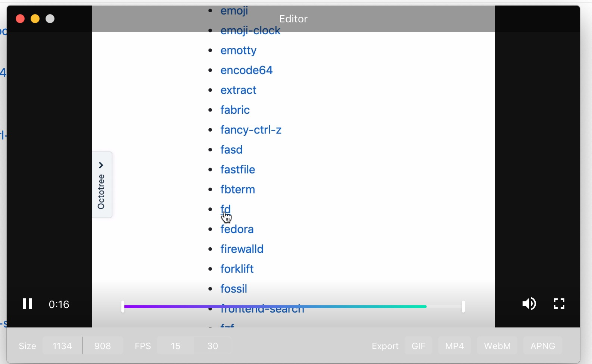Select 15 FPS option
Image resolution: width=592 pixels, height=364 pixels.
click(x=175, y=346)
